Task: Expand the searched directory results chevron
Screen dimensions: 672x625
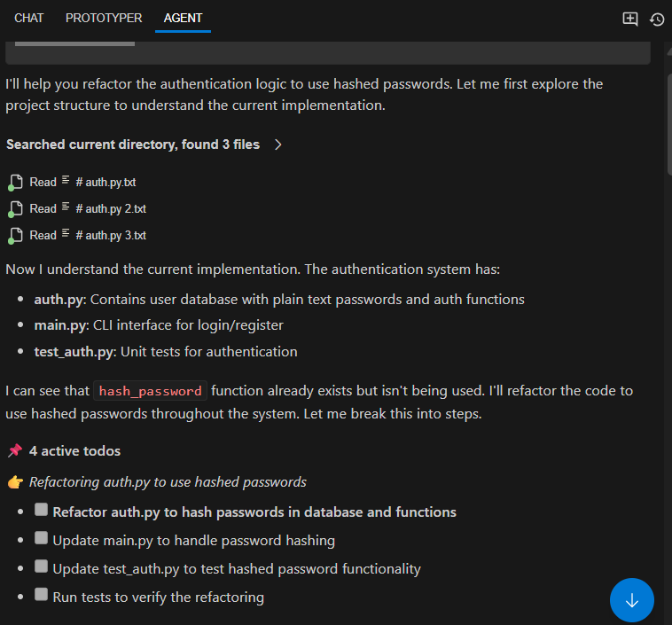Action: tap(278, 145)
